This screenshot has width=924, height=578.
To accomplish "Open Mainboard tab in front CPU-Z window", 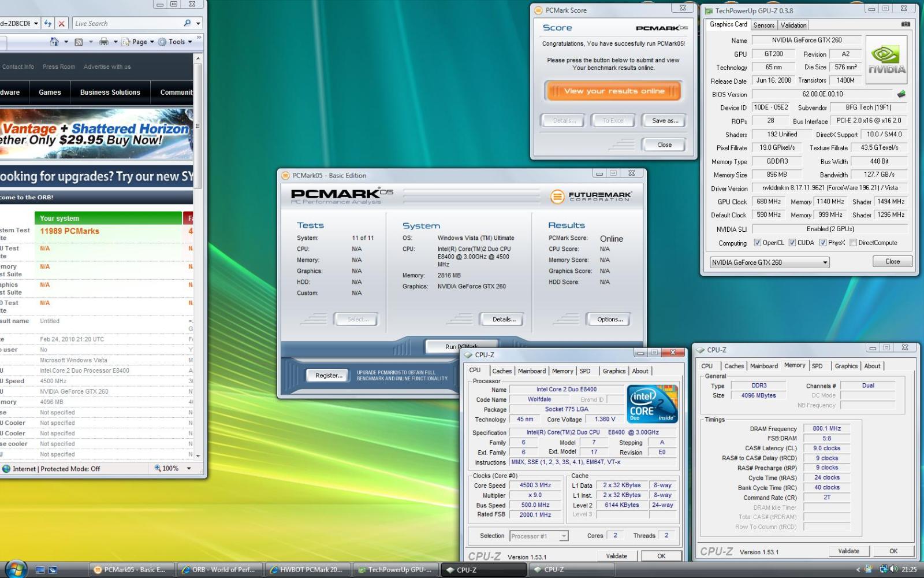I will point(532,371).
